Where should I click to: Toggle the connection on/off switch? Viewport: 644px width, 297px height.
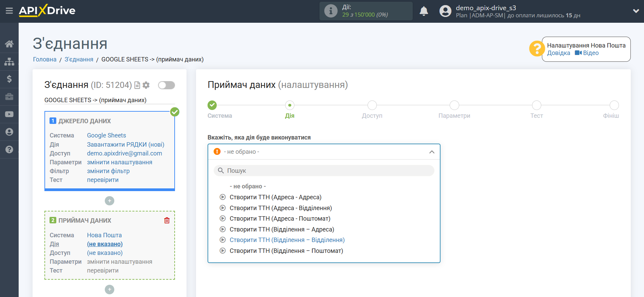pos(167,85)
